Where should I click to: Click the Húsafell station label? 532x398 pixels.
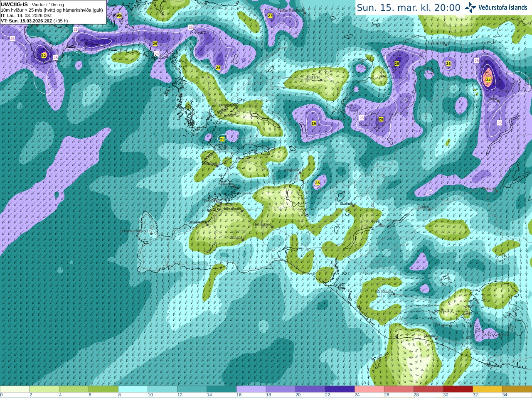[313, 77]
